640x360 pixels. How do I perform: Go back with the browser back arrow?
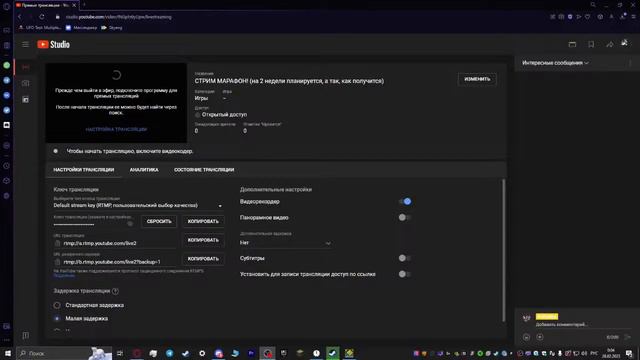point(19,17)
